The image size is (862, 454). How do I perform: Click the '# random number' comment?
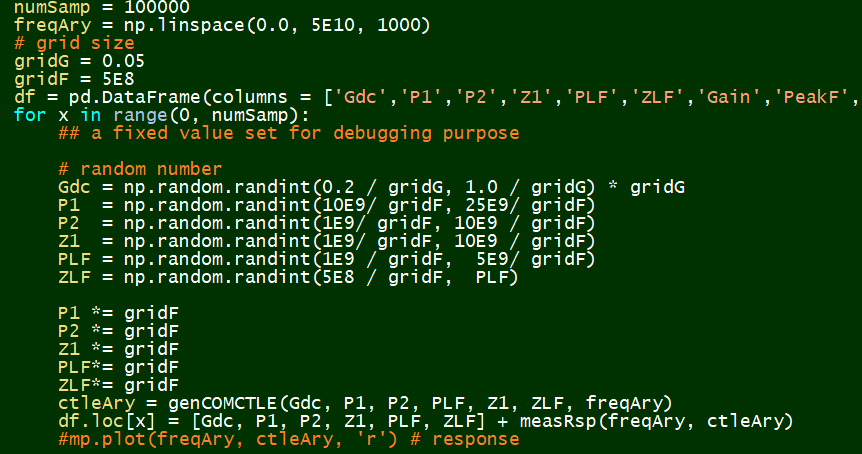click(x=140, y=169)
